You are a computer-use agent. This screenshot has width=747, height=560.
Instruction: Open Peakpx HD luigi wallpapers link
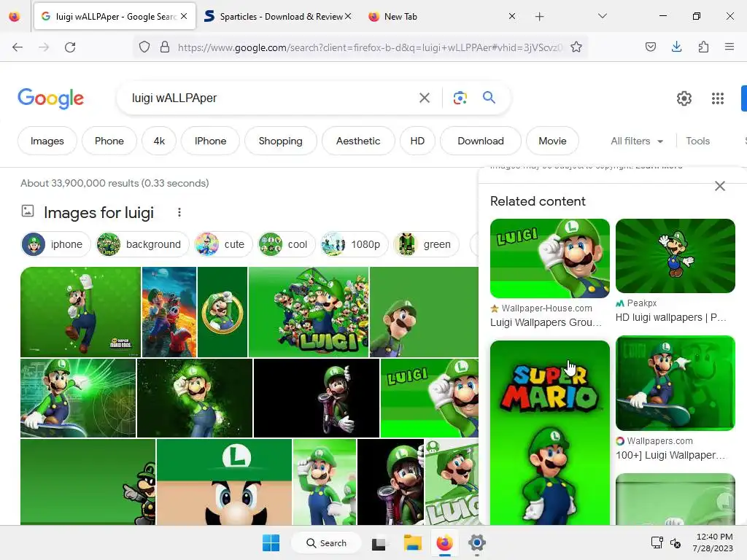point(671,318)
